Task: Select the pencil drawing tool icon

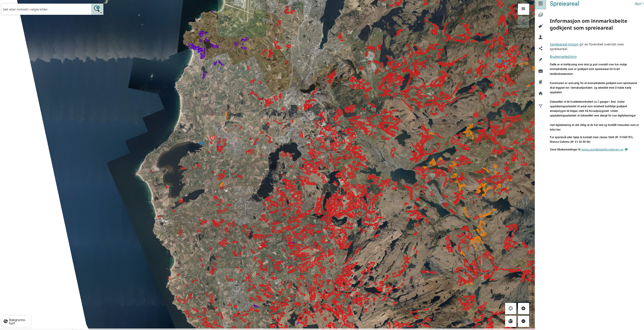Action: click(x=540, y=60)
